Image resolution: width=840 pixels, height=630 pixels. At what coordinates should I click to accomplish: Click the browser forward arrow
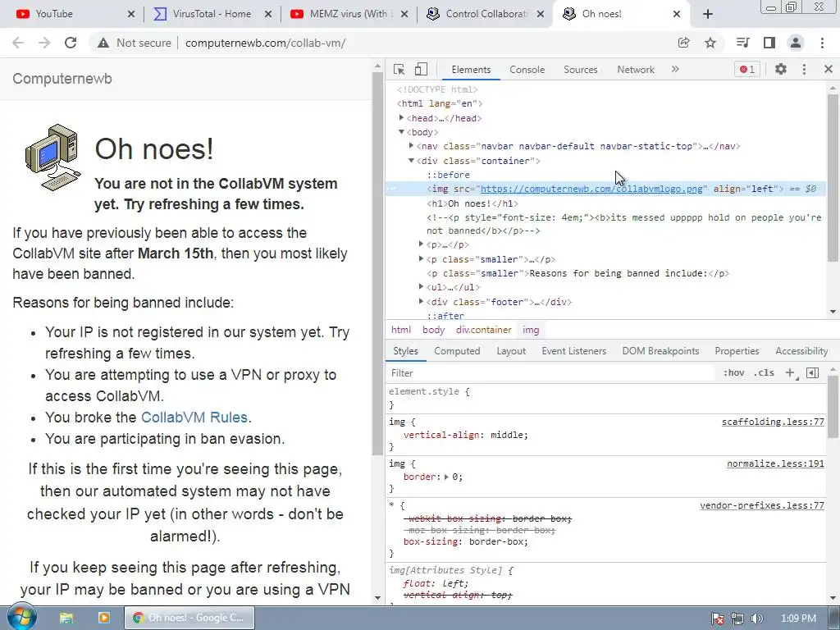[44, 43]
